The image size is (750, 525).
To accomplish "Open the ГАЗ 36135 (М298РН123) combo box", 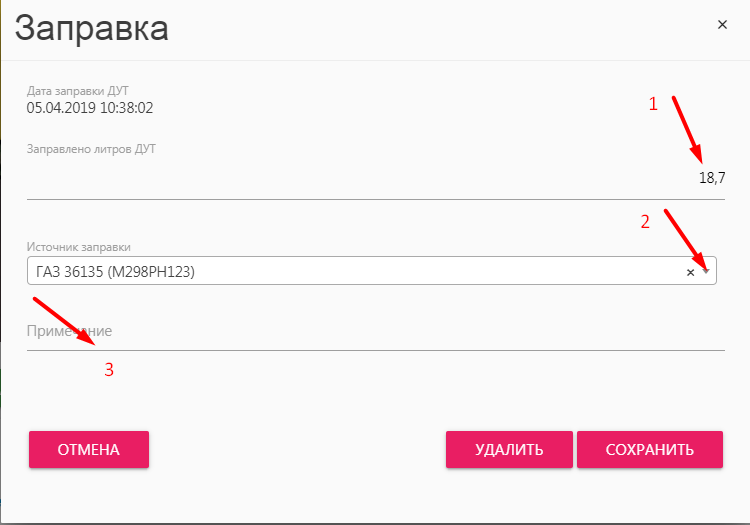I will 372,271.
